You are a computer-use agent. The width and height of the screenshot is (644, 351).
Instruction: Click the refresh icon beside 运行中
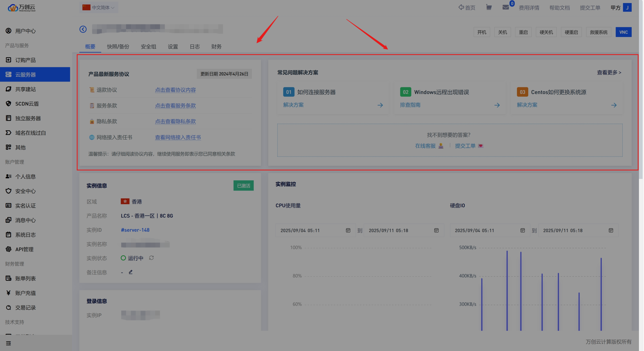pos(151,258)
